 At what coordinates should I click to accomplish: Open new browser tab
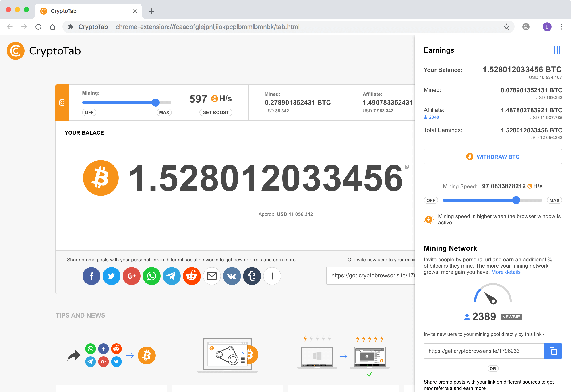point(152,11)
